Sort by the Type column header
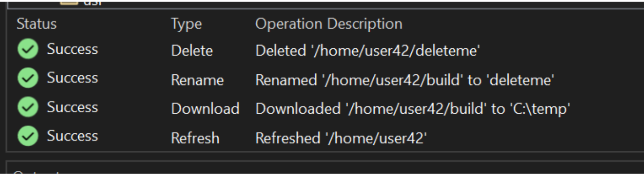Screen dimensions: 644x176 tap(186, 24)
